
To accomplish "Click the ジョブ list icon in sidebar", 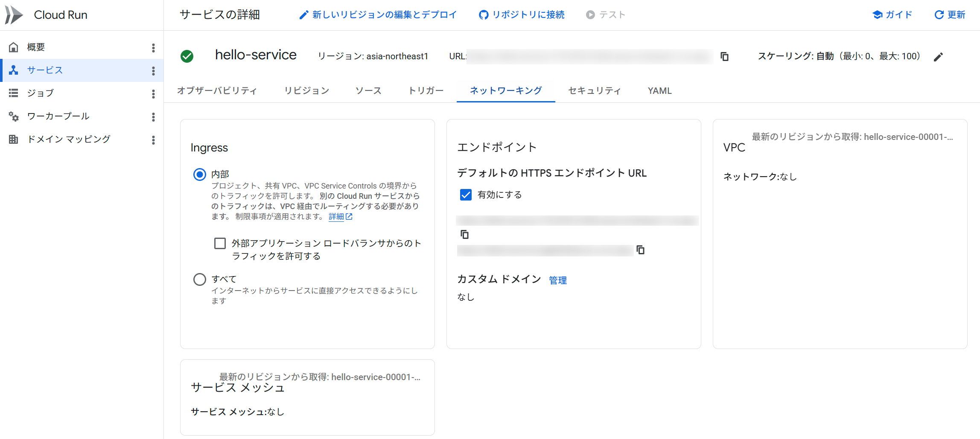I will point(14,93).
